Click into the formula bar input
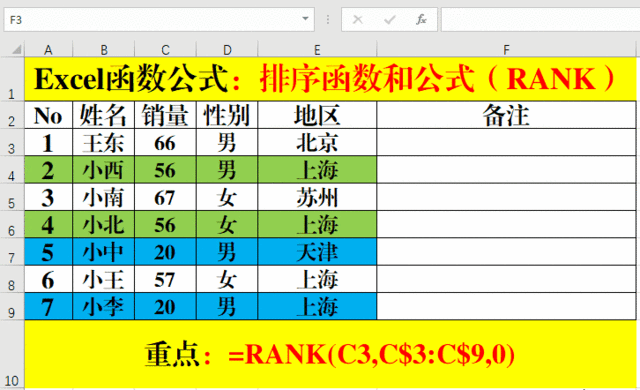The width and height of the screenshot is (640, 390). click(x=540, y=20)
